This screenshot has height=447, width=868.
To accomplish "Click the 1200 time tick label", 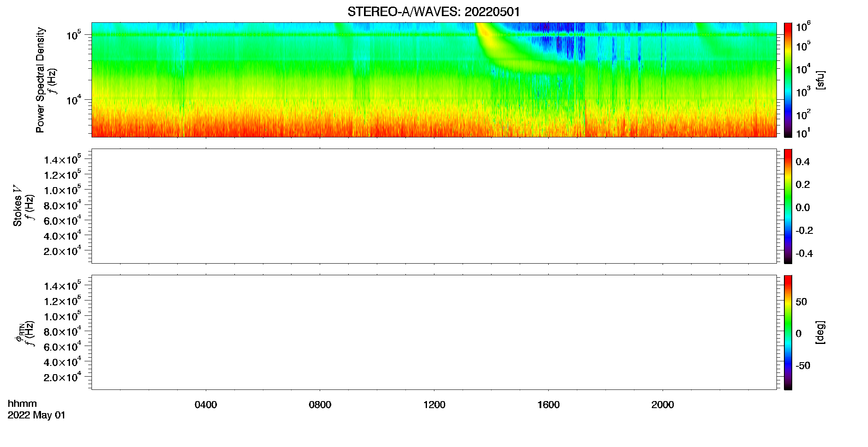I will pos(434,405).
